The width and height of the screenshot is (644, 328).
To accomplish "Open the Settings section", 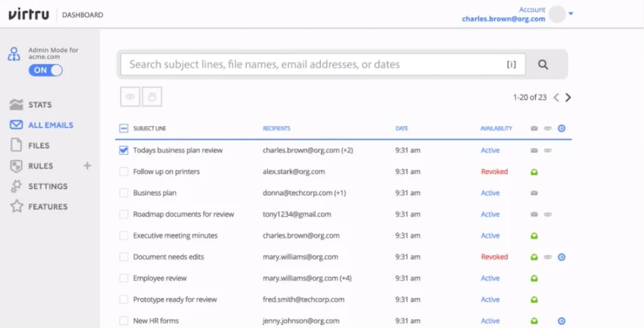I will pos(48,186).
